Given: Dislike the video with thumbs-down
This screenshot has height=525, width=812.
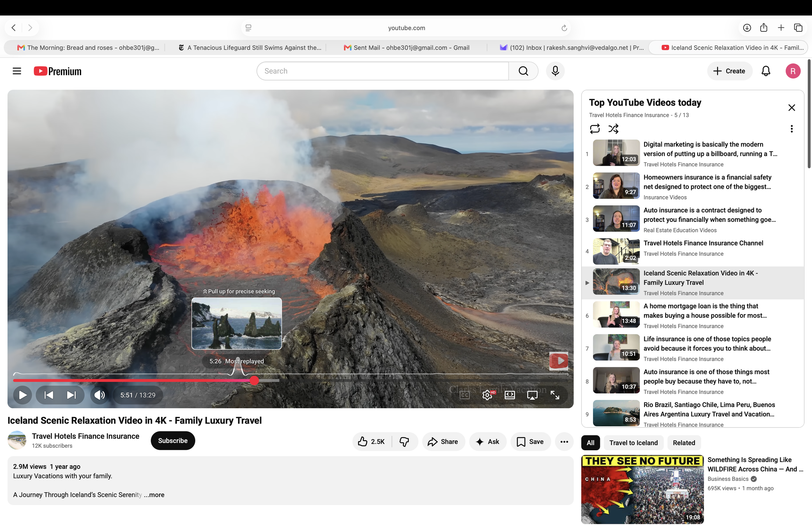Looking at the screenshot, I should click(404, 442).
